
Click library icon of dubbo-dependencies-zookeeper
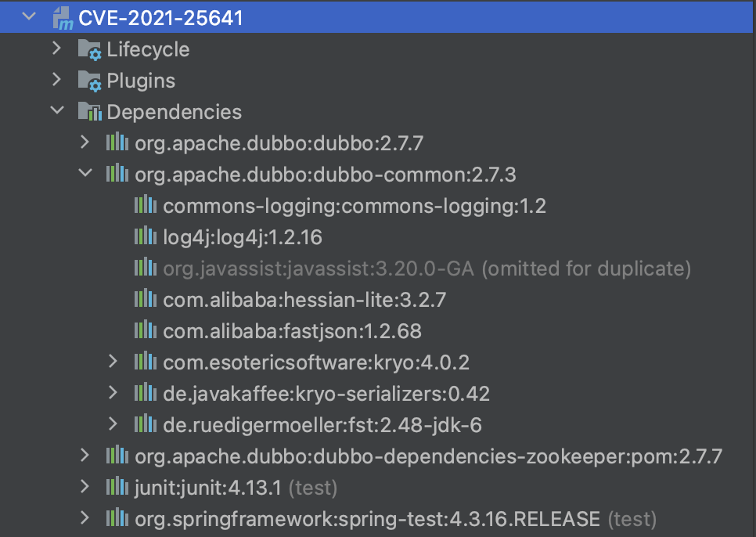click(x=117, y=456)
